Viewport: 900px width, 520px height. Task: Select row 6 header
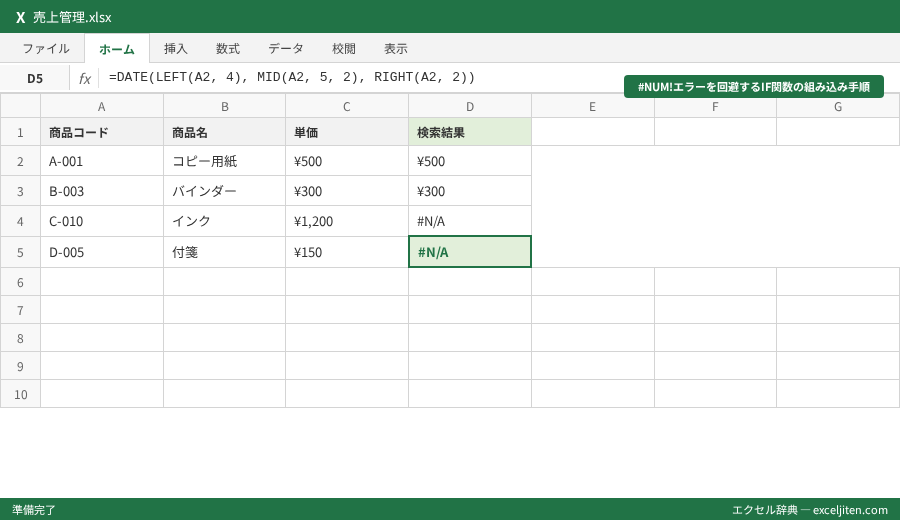(20, 282)
